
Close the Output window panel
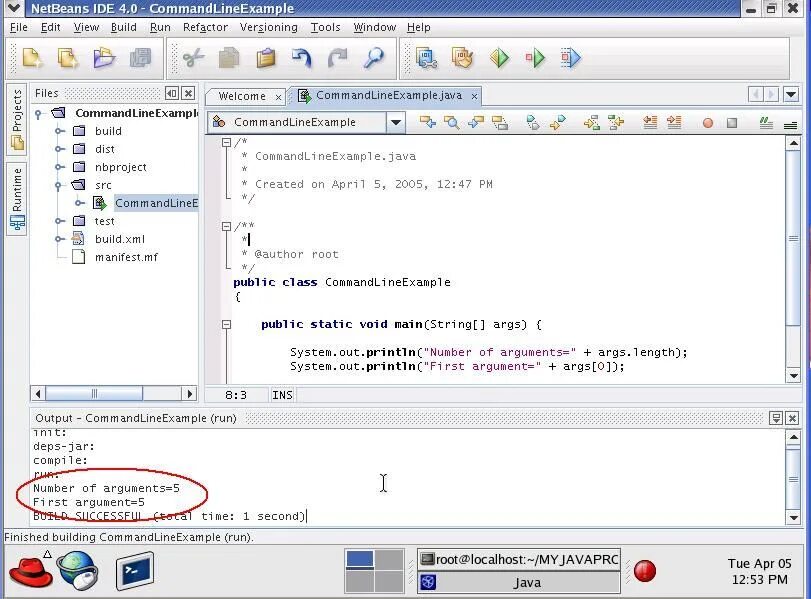click(x=792, y=418)
